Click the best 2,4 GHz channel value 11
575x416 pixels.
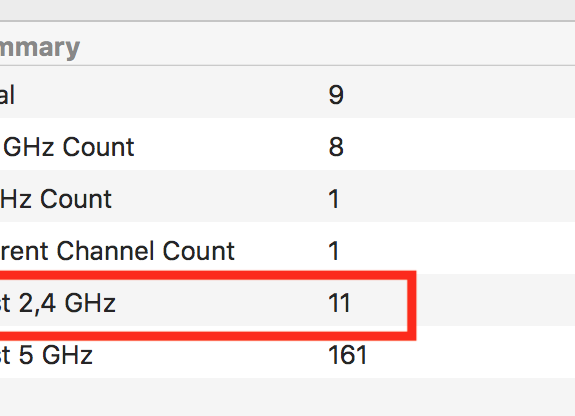[x=339, y=303]
